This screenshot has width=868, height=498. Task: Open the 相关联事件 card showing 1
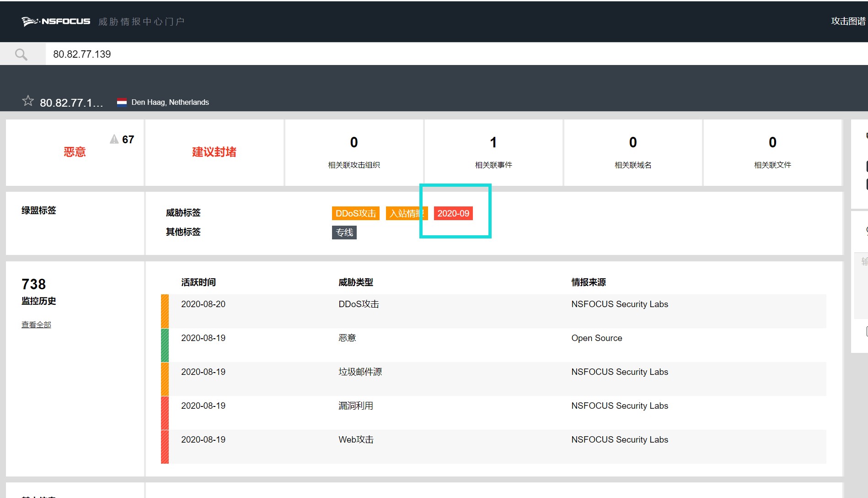(493, 153)
